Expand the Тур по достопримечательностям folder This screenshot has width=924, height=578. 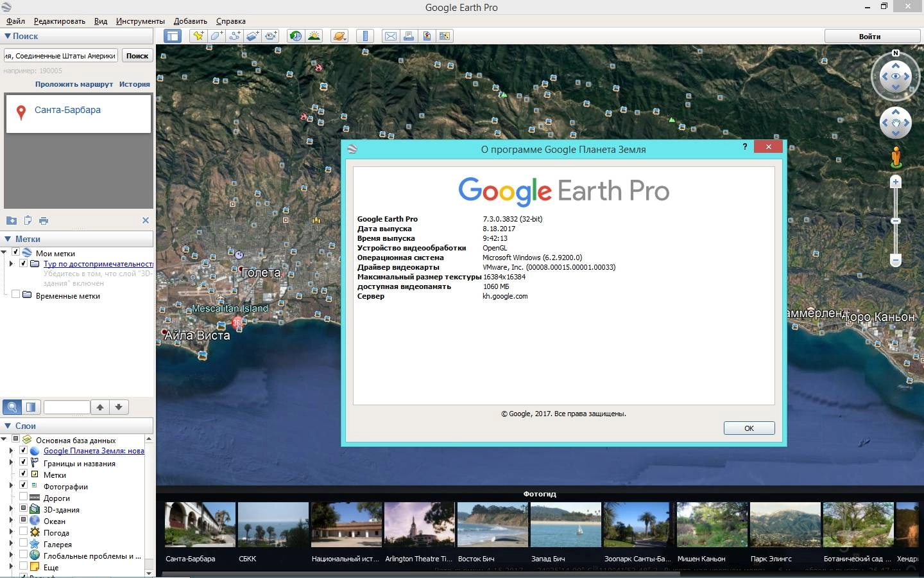click(x=11, y=263)
